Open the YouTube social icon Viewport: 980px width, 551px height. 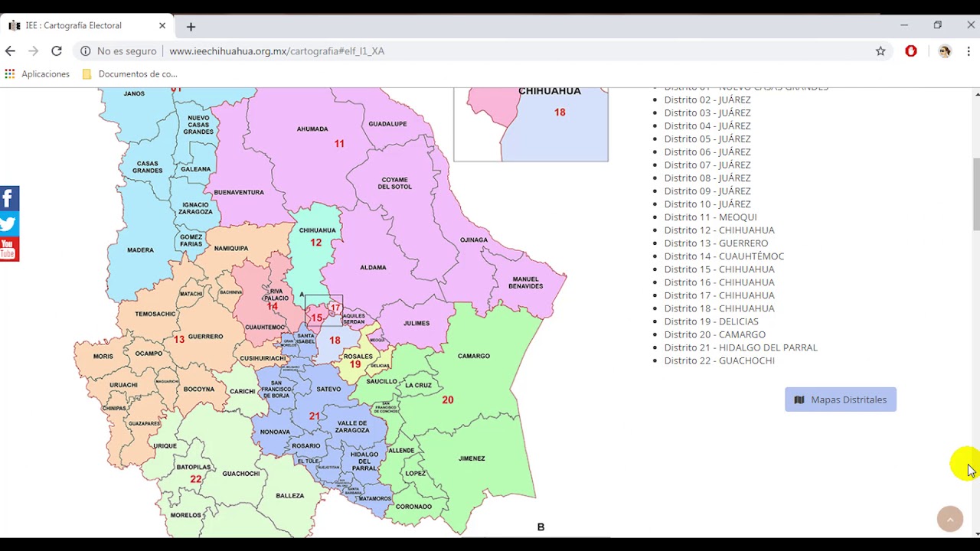(9, 249)
